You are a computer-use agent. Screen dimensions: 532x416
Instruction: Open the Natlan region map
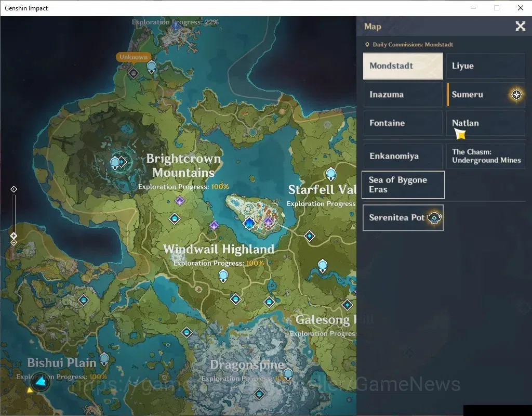coord(486,123)
